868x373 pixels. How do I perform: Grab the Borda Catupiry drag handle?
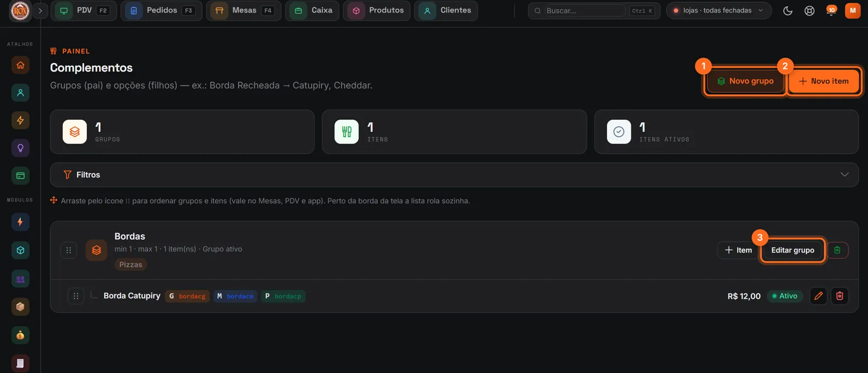click(x=76, y=296)
